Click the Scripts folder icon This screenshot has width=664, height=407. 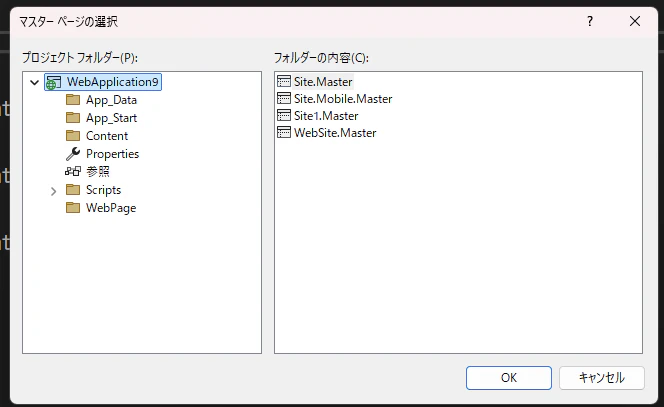pos(73,189)
